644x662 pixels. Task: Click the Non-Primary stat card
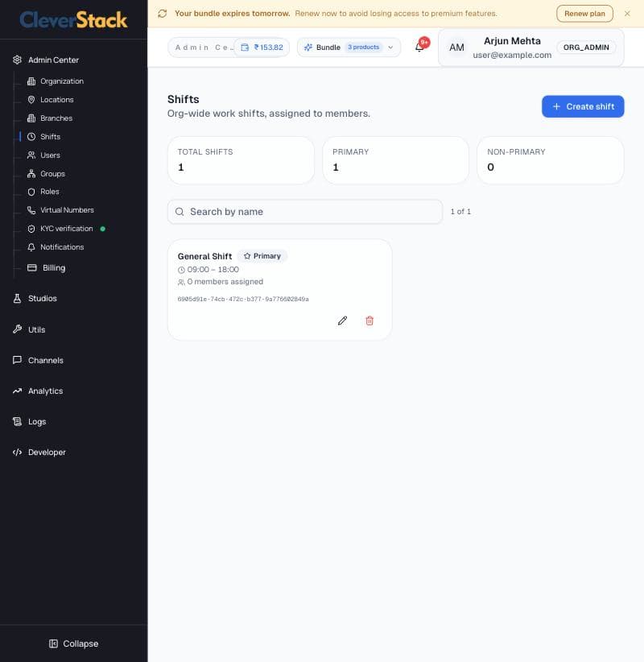(551, 160)
